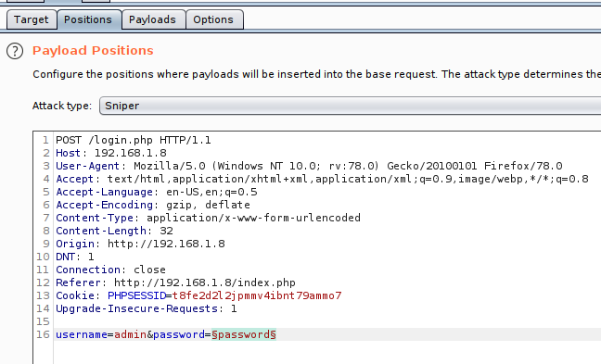This screenshot has width=601, height=364.
Task: Select the Positions tab
Action: tap(89, 19)
